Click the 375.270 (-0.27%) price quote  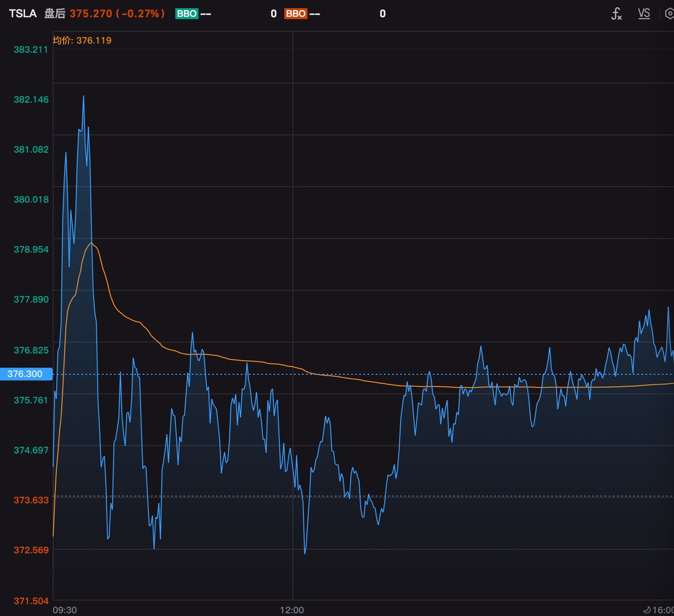click(x=117, y=13)
